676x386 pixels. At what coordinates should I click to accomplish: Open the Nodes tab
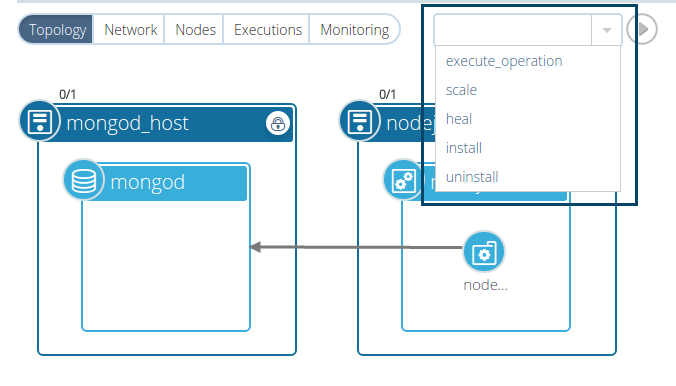(195, 30)
